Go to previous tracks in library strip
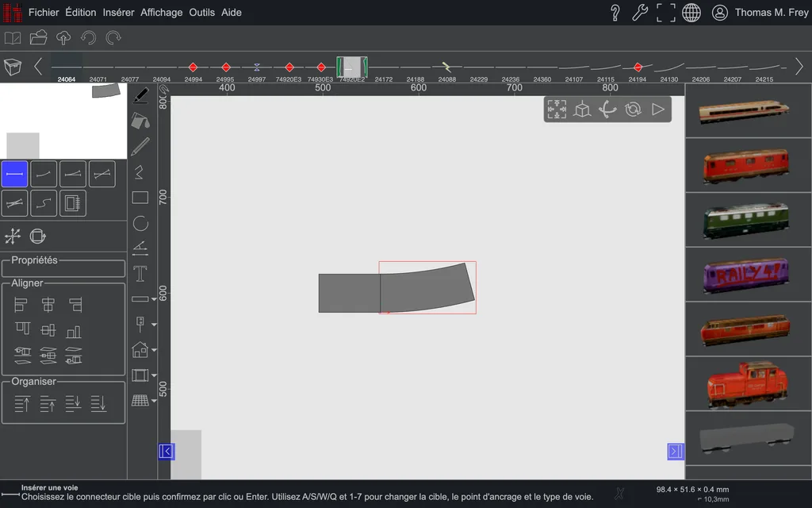 tap(38, 67)
